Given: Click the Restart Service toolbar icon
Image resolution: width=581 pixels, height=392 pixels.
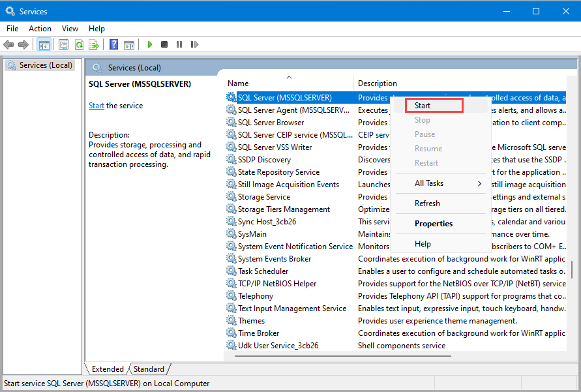Looking at the screenshot, I should 194,44.
